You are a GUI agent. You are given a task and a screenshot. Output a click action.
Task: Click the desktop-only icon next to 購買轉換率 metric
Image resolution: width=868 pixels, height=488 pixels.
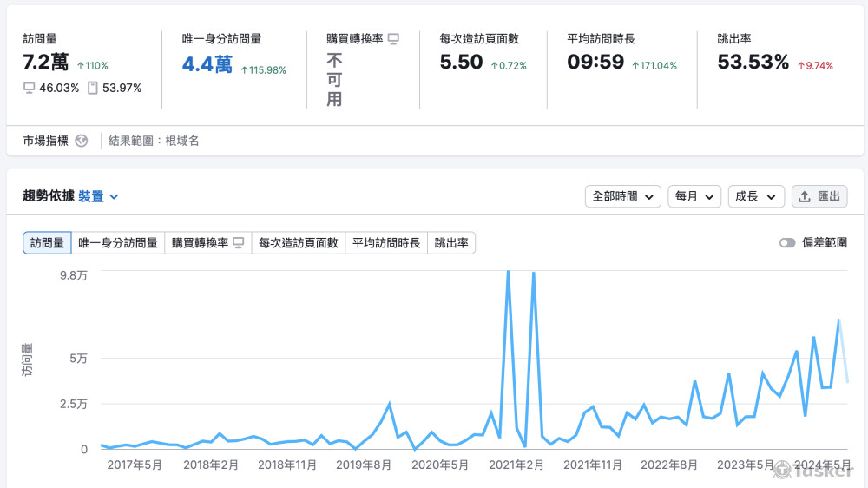tap(393, 39)
